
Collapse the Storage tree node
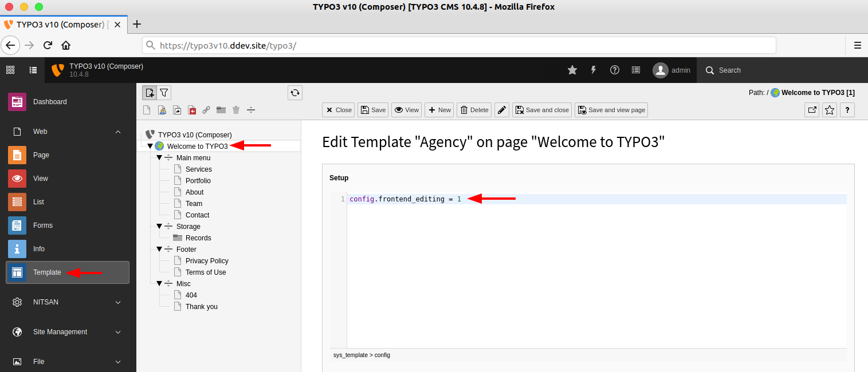click(159, 227)
